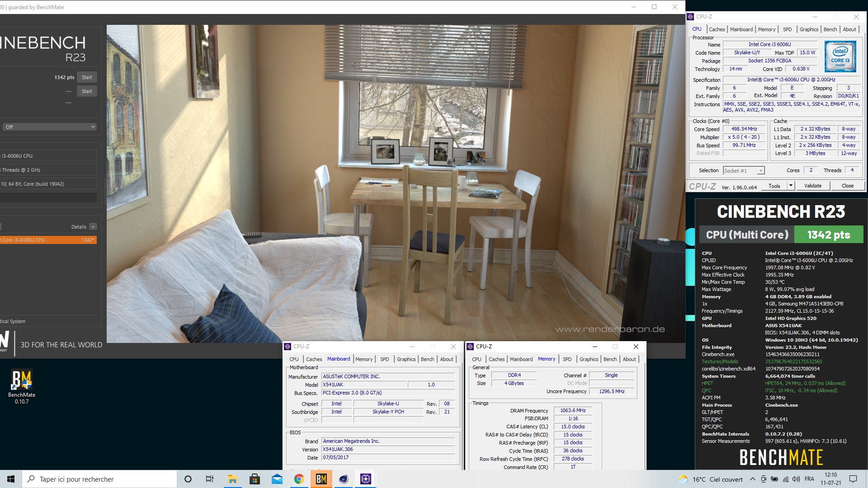Click CPU-Z icon in Mainboard window title
The image size is (868, 488).
288,347
